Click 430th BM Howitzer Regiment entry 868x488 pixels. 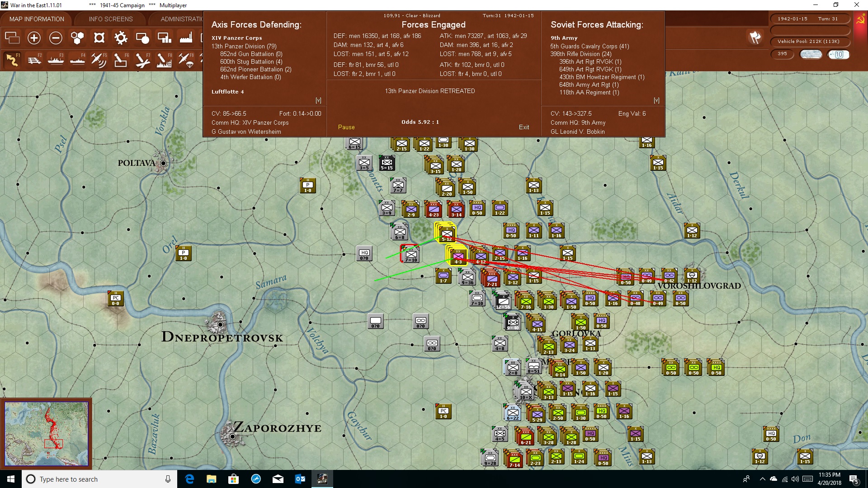click(602, 77)
